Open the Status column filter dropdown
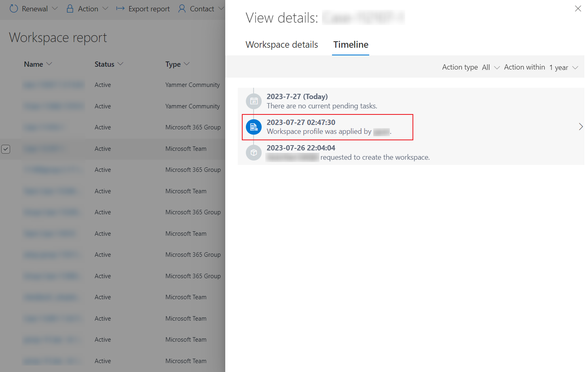 [x=121, y=64]
